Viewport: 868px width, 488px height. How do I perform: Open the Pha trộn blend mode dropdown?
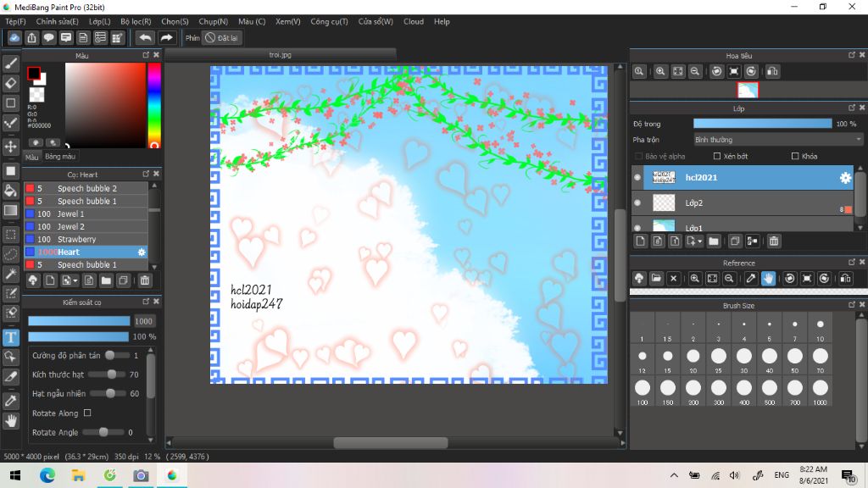coord(778,140)
